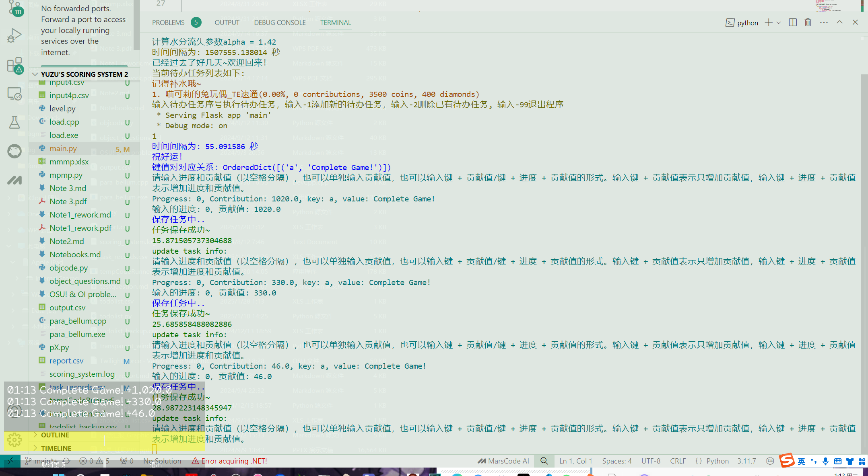Image resolution: width=868 pixels, height=476 pixels.
Task: Toggle MarsCode AI in status bar
Action: 503,461
